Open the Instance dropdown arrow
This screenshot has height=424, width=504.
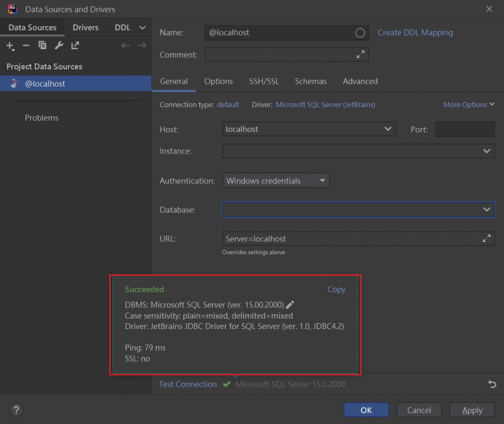487,151
